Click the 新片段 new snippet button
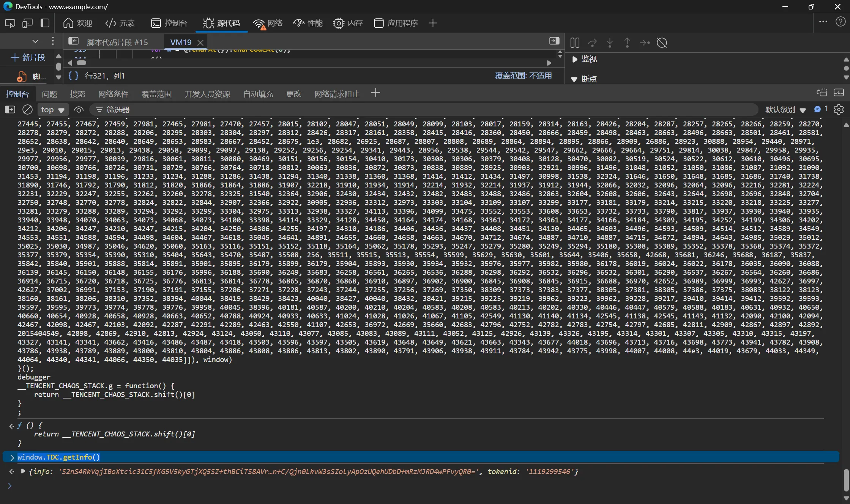The height and width of the screenshot is (504, 850). 28,57
